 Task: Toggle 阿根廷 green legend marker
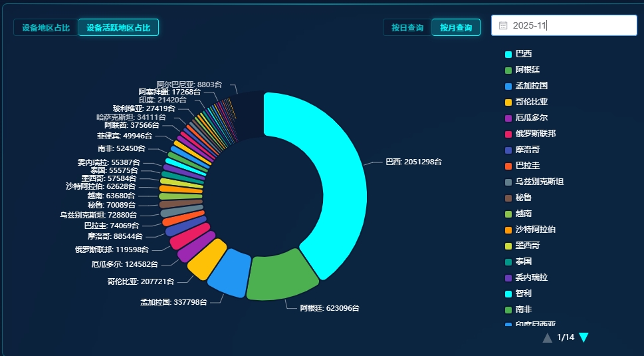pos(508,70)
